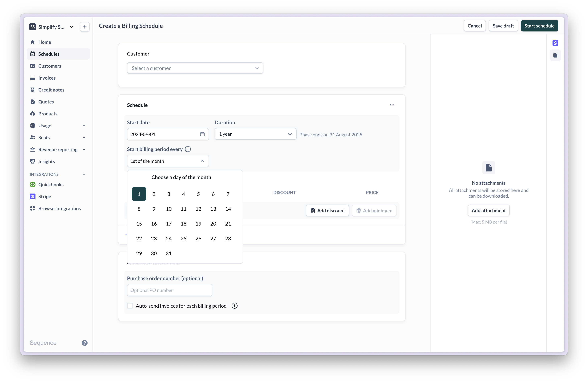The height and width of the screenshot is (382, 588).
Task: Collapse the Integrations section chevron
Action: tap(84, 174)
